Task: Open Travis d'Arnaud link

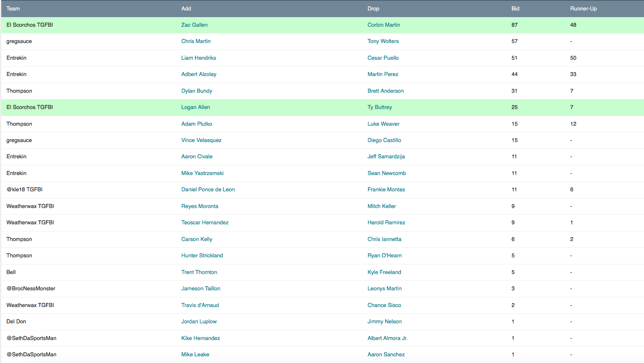Action: [200, 305]
